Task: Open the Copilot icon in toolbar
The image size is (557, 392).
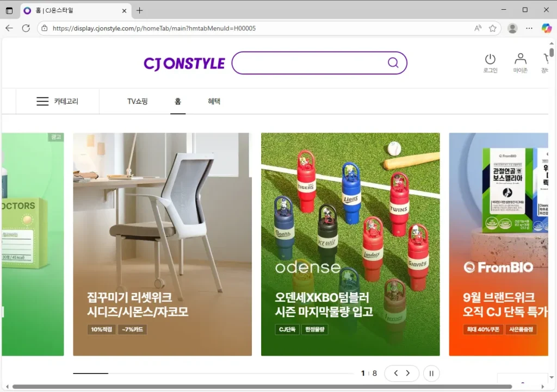Action: click(546, 28)
